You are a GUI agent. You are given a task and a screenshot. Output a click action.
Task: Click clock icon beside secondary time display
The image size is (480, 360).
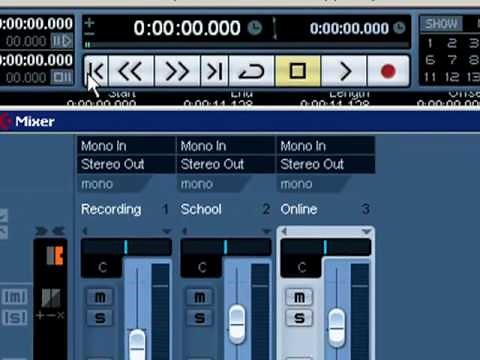(399, 28)
